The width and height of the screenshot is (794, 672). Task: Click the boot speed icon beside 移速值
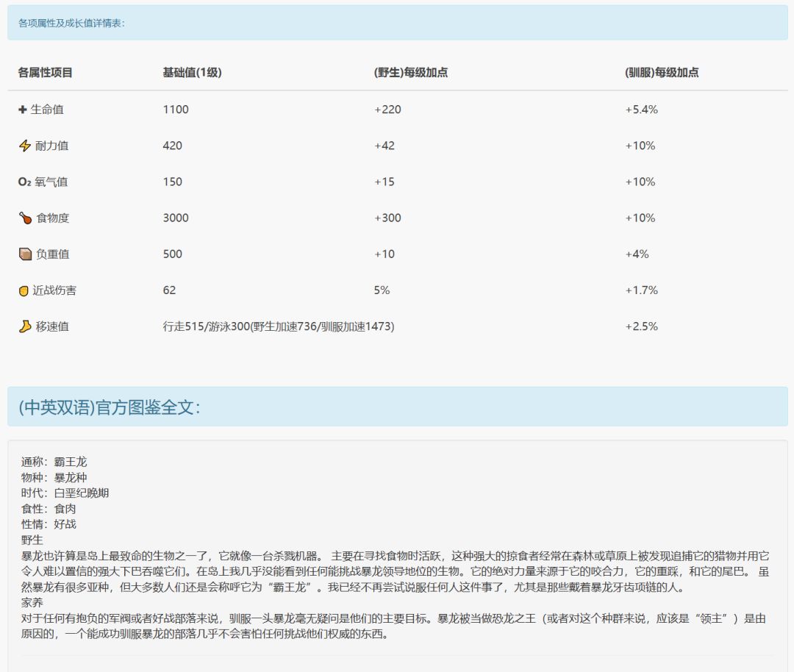point(25,326)
